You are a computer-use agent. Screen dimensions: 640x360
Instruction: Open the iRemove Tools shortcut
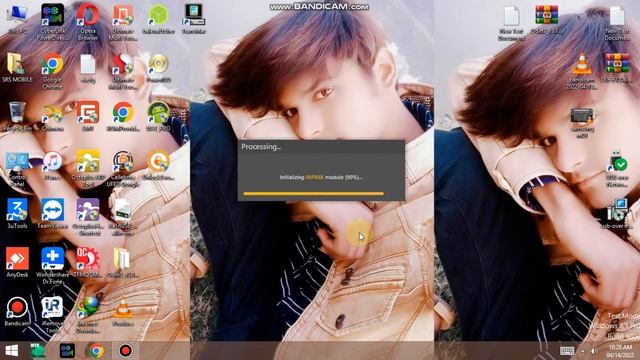pos(52,314)
